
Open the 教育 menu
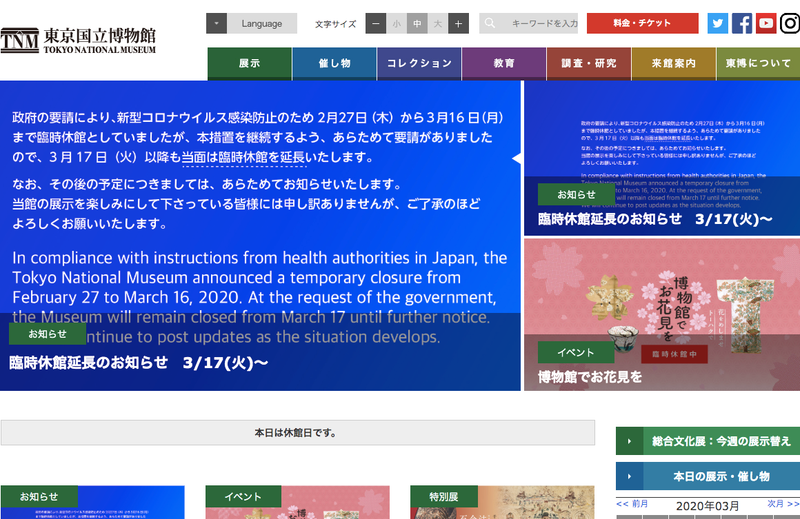(x=504, y=63)
